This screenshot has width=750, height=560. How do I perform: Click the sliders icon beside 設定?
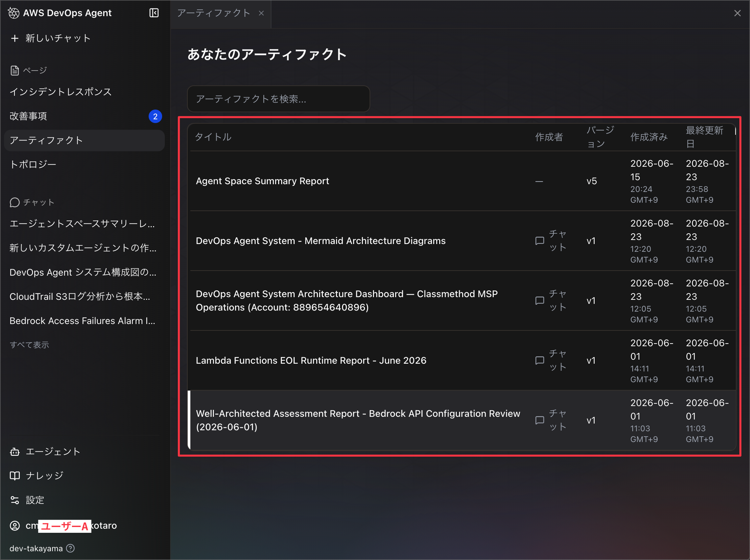(14, 500)
